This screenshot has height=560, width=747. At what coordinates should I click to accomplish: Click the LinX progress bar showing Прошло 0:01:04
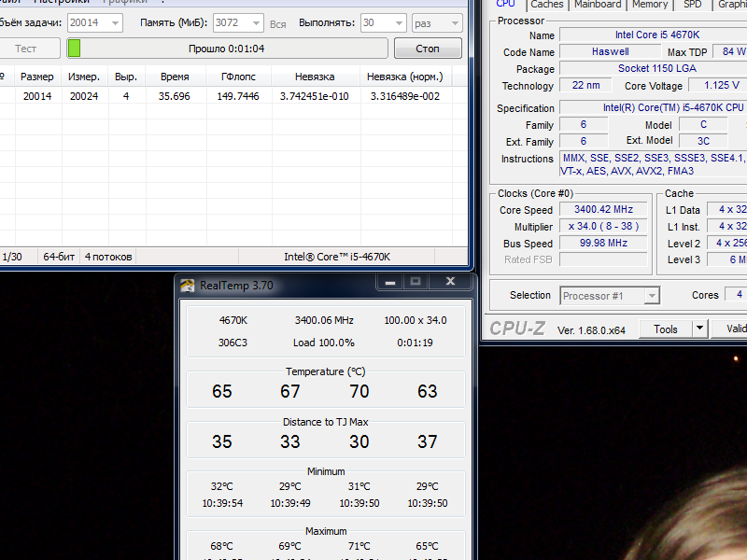click(x=227, y=49)
